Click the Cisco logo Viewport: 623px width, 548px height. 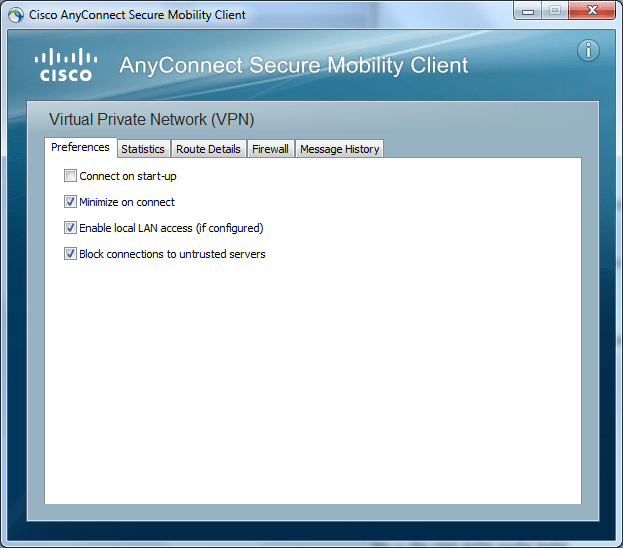pos(65,64)
